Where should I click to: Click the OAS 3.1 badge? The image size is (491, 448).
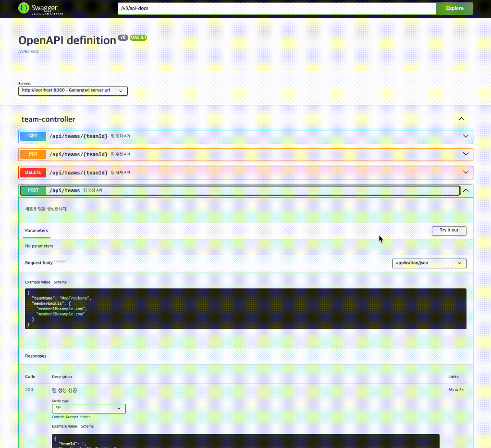(x=138, y=37)
